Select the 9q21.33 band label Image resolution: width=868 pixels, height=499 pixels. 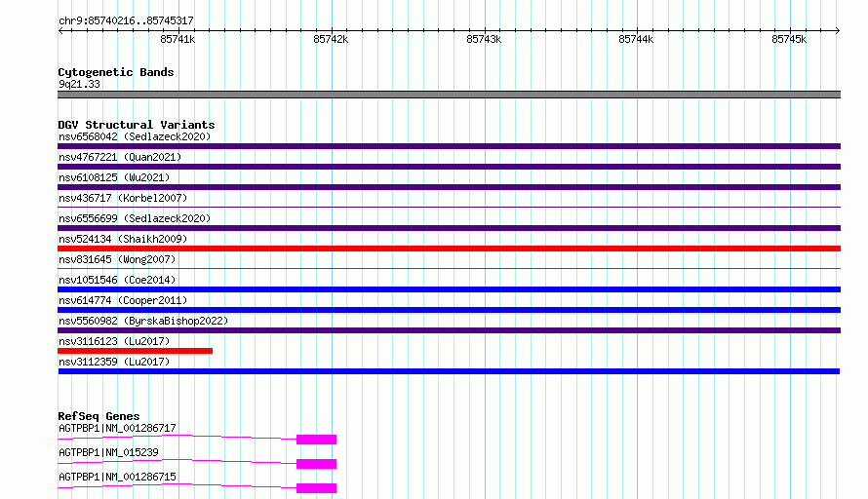79,84
